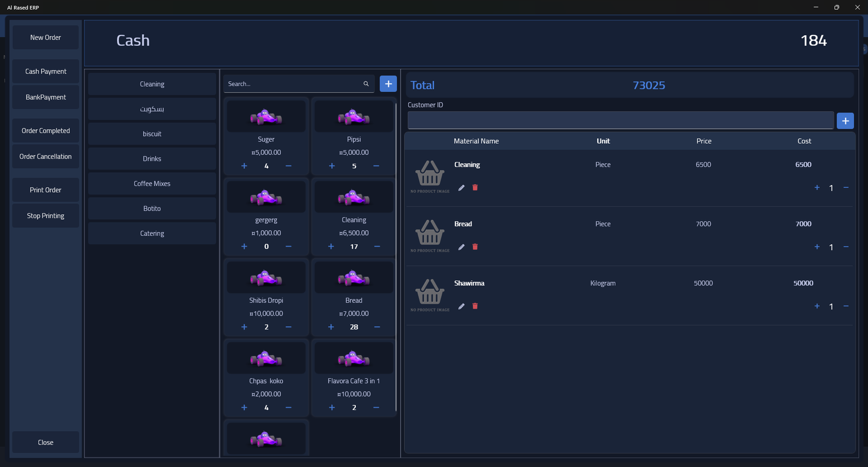The image size is (868, 467).
Task: Click blue plus button beside Customer ID
Action: pyautogui.click(x=845, y=121)
